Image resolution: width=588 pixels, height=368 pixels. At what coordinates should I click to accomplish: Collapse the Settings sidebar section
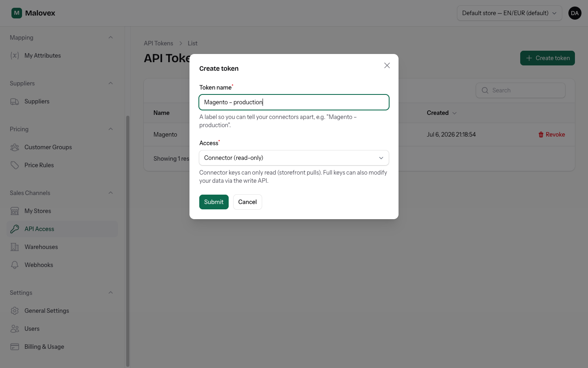click(x=111, y=293)
